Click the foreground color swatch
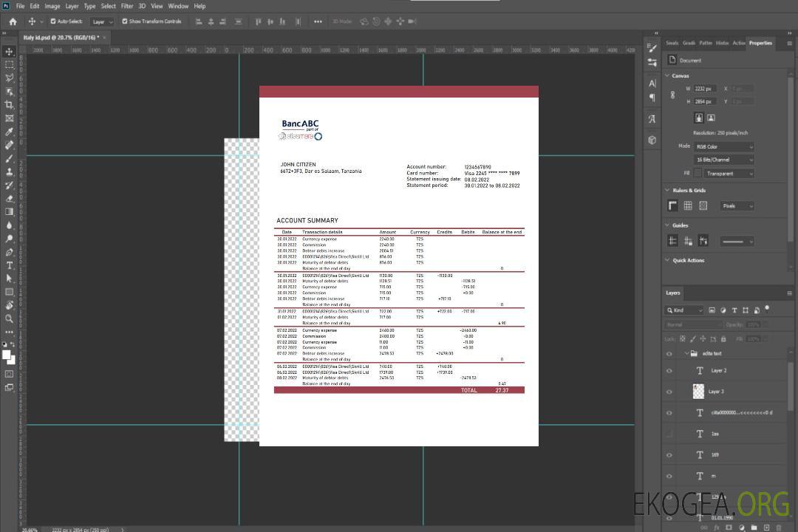The width and height of the screenshot is (798, 532). coord(7,355)
